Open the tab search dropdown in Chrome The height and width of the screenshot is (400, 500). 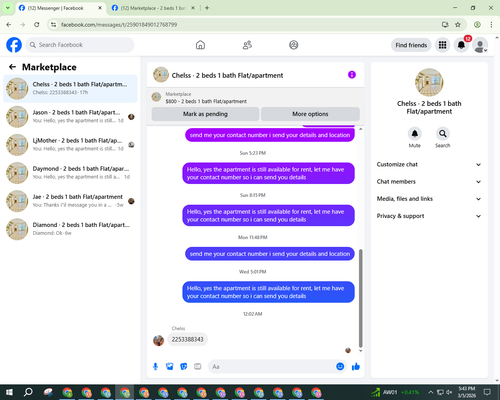(x=8, y=8)
